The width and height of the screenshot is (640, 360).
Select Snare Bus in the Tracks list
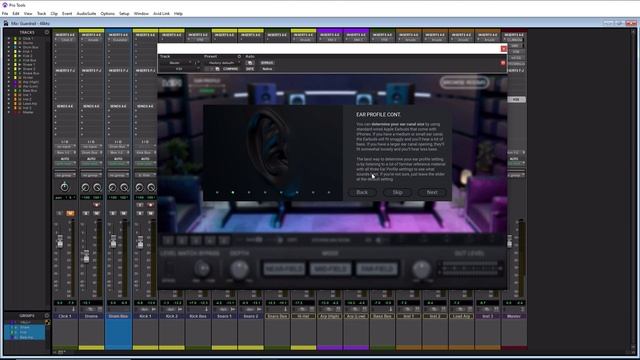point(31,73)
